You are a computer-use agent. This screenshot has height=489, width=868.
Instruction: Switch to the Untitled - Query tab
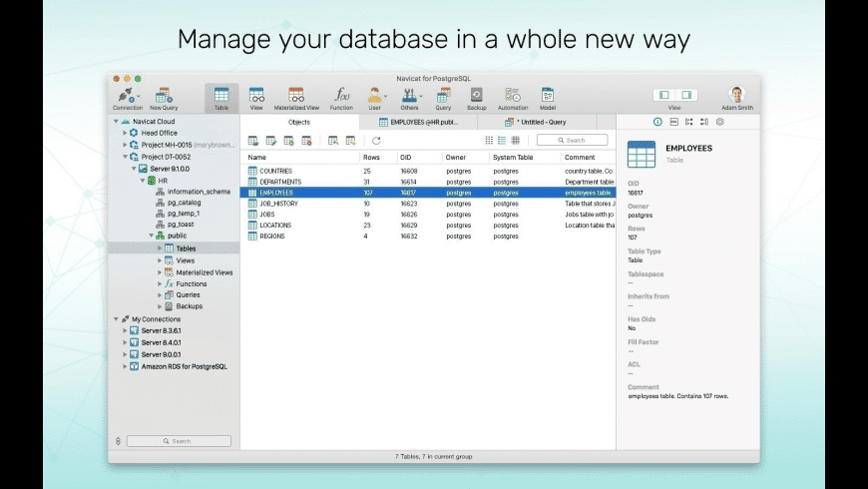(x=537, y=122)
